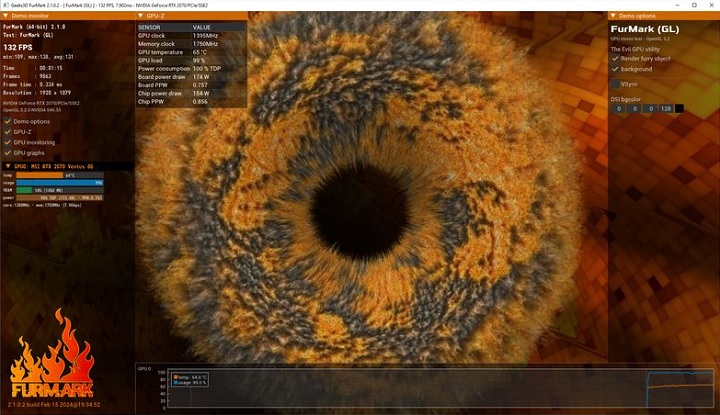Image resolution: width=720 pixels, height=415 pixels.
Task: Uncheck Render furry object
Action: [x=614, y=59]
